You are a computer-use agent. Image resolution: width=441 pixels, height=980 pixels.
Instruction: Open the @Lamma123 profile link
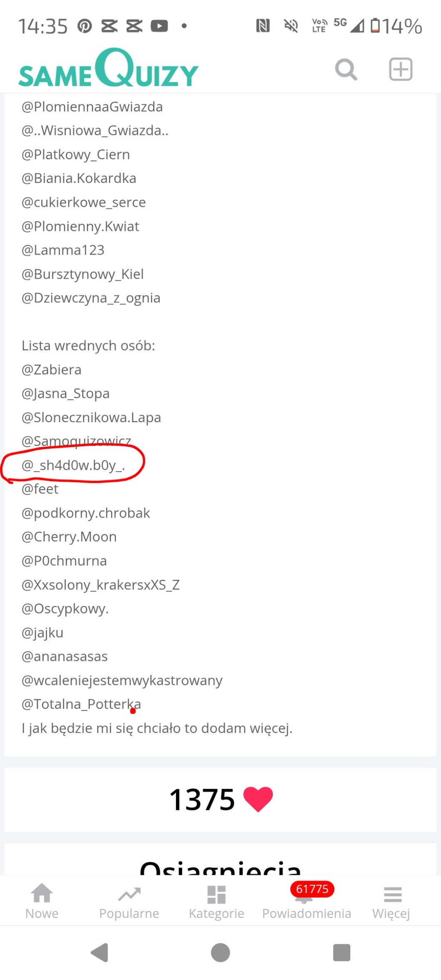pyautogui.click(x=63, y=250)
